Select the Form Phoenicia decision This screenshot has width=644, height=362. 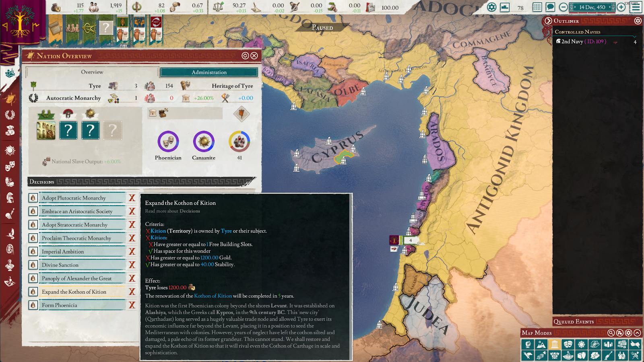[x=82, y=305]
